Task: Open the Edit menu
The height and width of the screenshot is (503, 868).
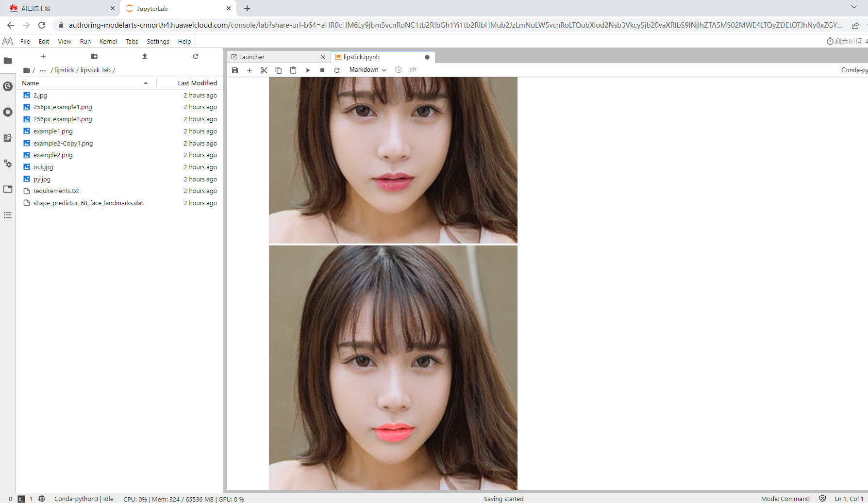Action: tap(44, 42)
